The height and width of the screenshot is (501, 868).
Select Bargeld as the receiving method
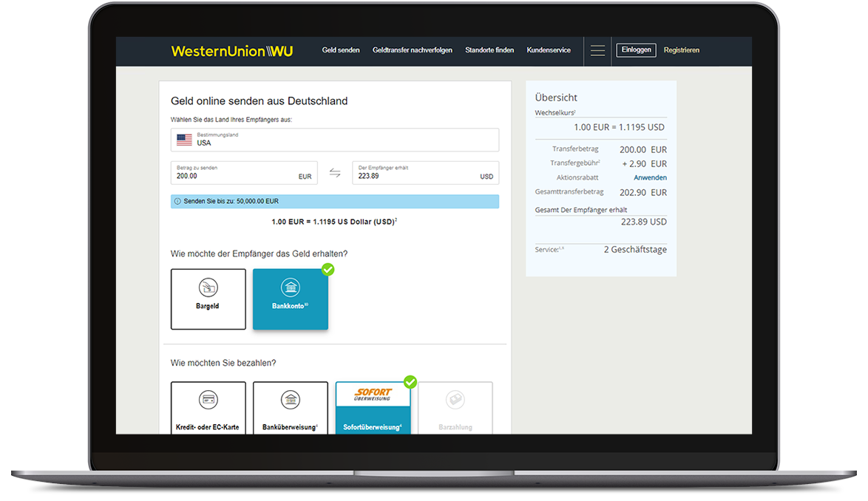tap(208, 299)
